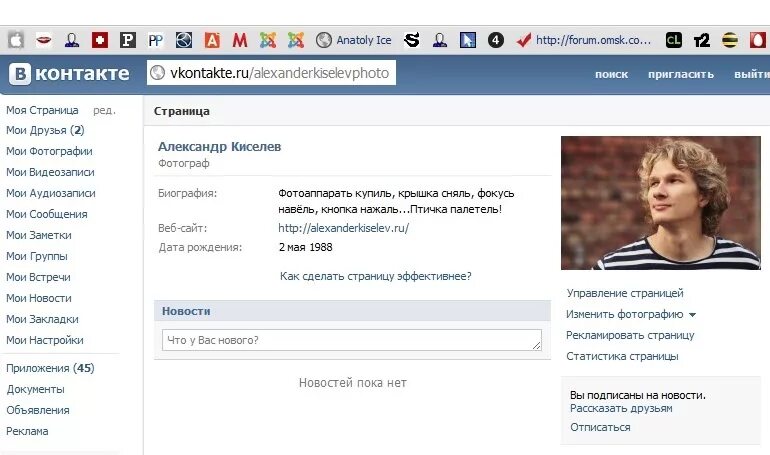The image size is (770, 455).
Task: Click пригласить in the header
Action: pos(681,74)
